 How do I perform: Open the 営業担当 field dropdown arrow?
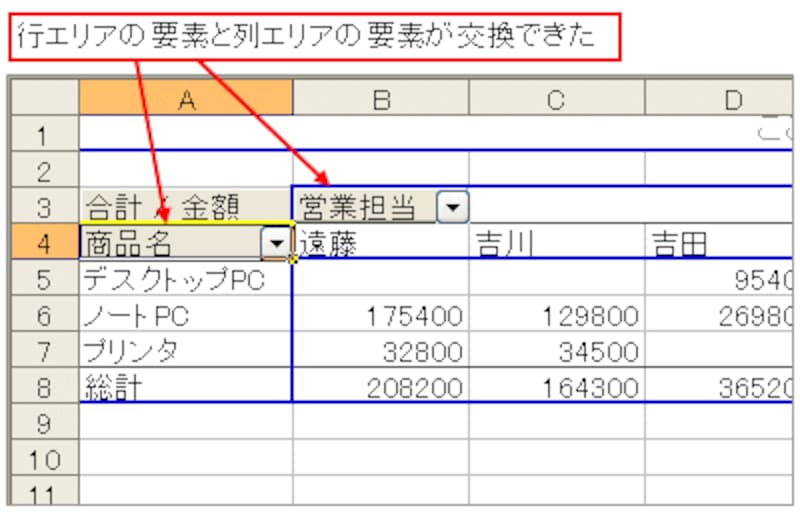[x=453, y=207]
